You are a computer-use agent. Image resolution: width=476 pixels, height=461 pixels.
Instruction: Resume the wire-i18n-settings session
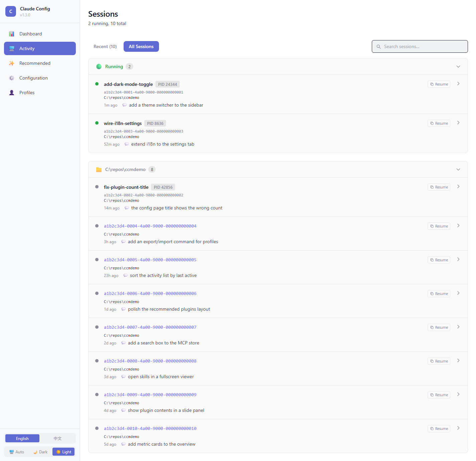[439, 123]
